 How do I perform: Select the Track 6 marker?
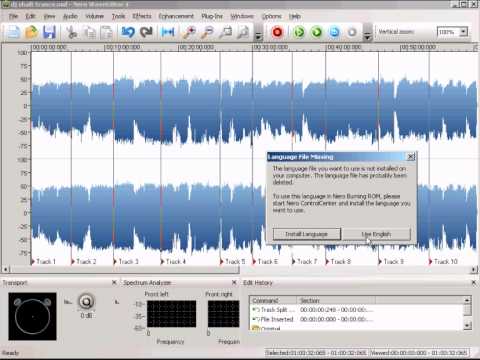[x=265, y=262]
